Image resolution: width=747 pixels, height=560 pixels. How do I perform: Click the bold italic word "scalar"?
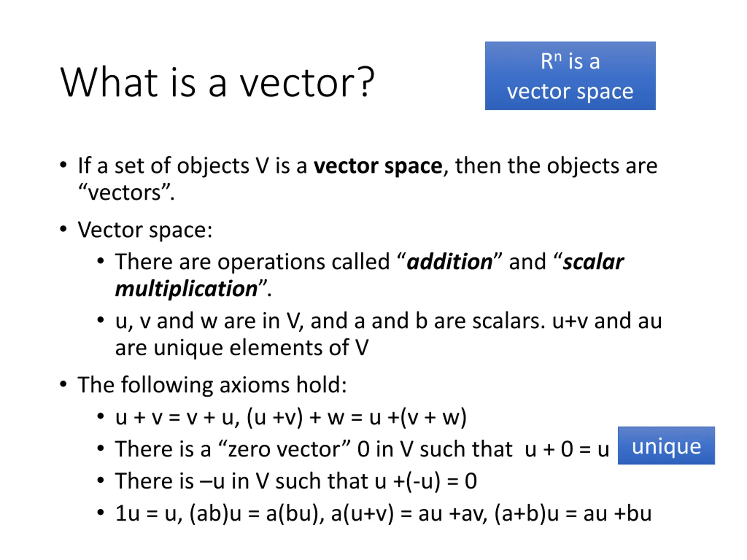593,262
